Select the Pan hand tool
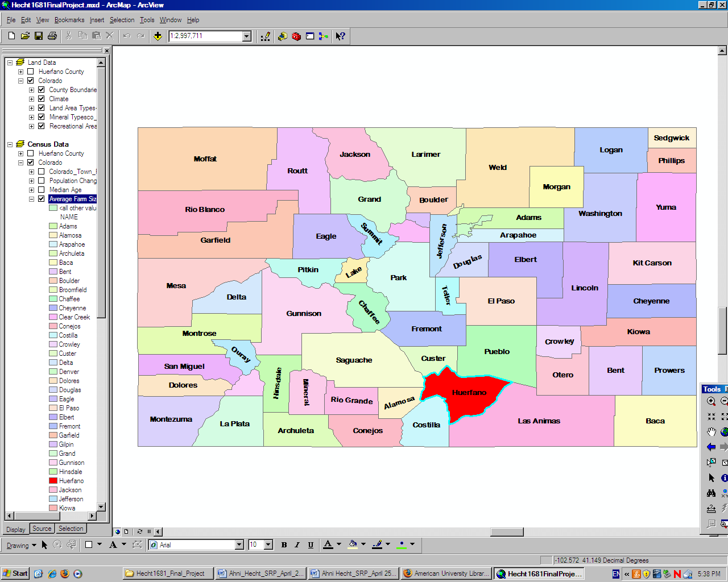Viewport: 728px width, 582px height. coord(711,432)
